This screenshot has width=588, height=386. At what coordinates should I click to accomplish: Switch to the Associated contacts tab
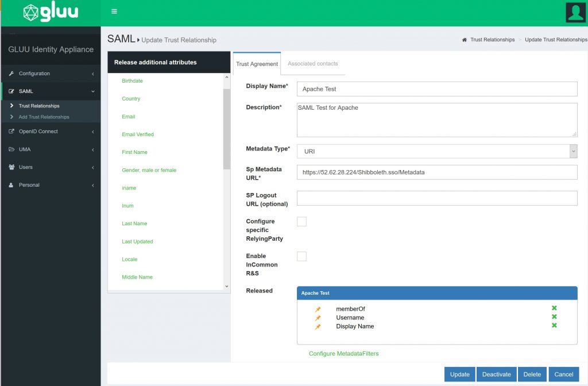coord(312,64)
